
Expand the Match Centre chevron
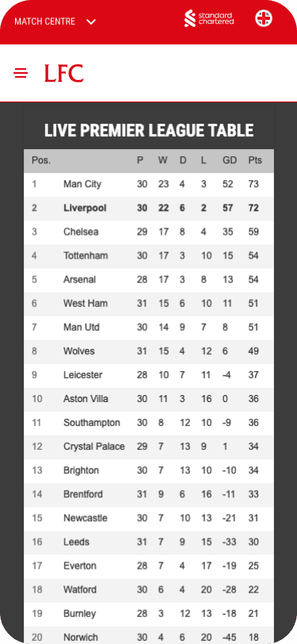[x=91, y=21]
